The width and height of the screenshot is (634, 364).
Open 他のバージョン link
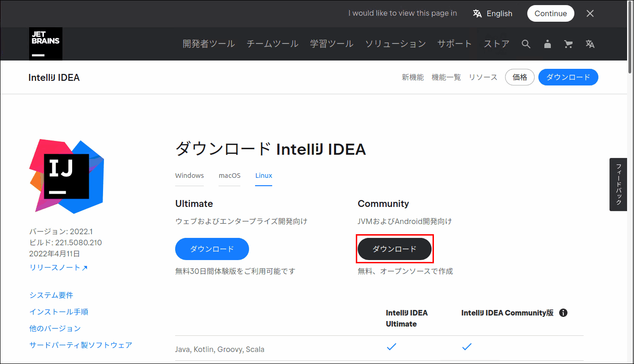tap(55, 328)
